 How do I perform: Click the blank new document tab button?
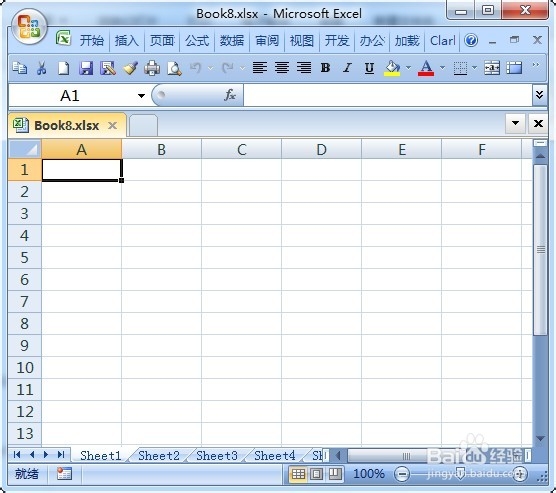(143, 125)
